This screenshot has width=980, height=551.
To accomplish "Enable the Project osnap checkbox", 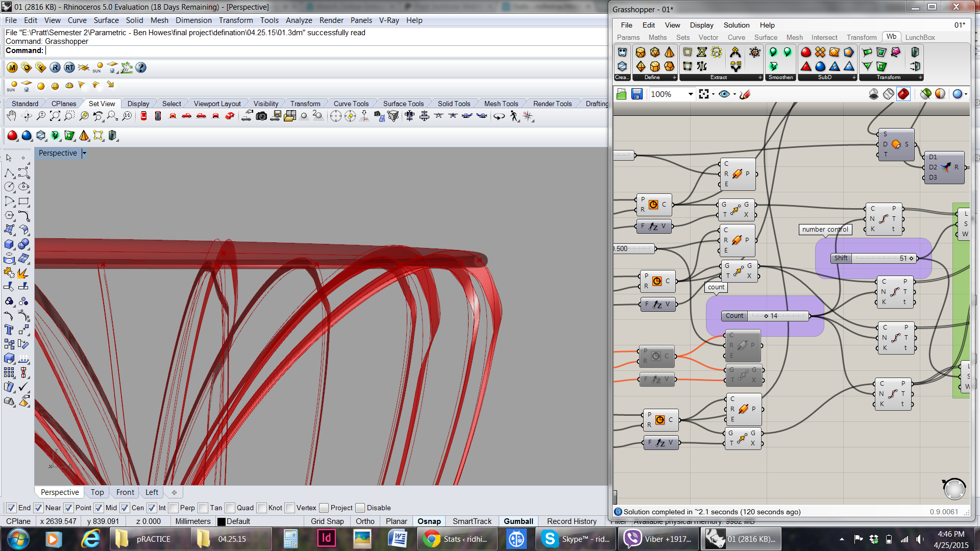I will 324,508.
